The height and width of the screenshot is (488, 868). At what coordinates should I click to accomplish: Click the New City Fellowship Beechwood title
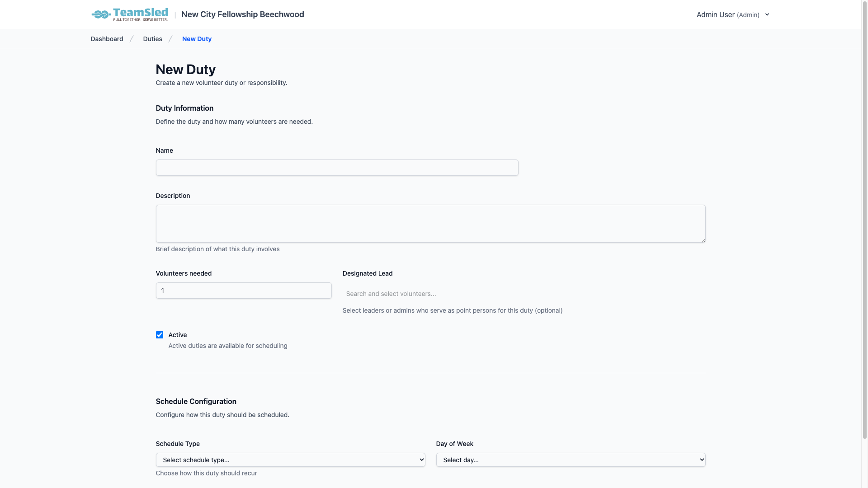pos(242,14)
